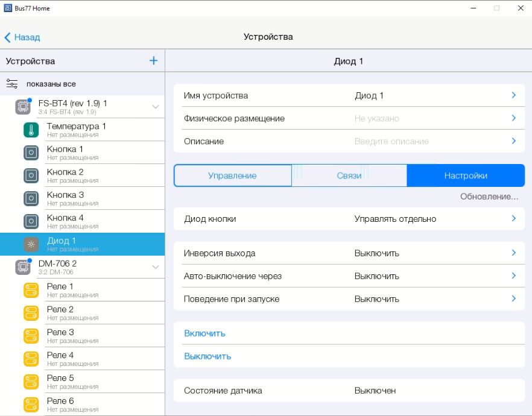Viewport: 532px width, 416px height.
Task: Click the FS-BT4 controller chip icon
Action: 23,107
